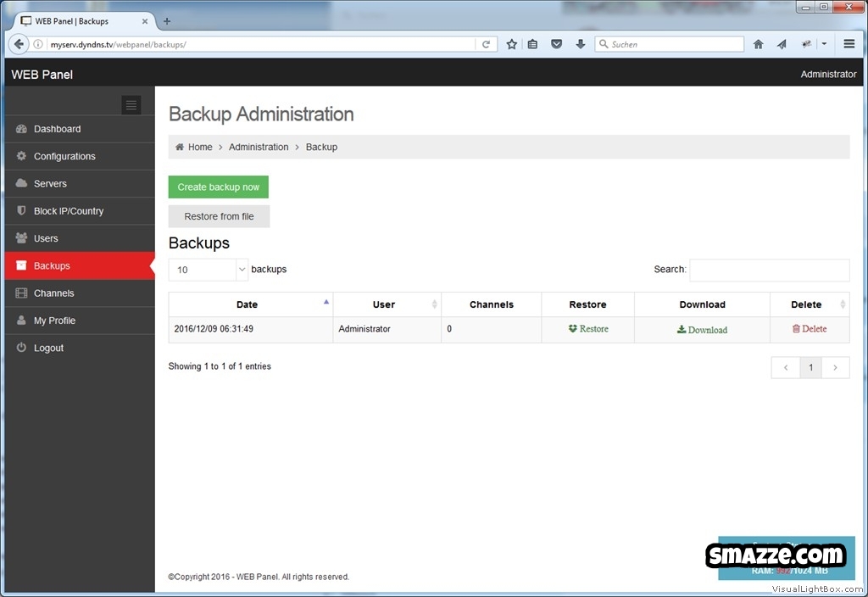This screenshot has width=868, height=597.
Task: Open Channels from the sidebar menu
Action: click(79, 293)
